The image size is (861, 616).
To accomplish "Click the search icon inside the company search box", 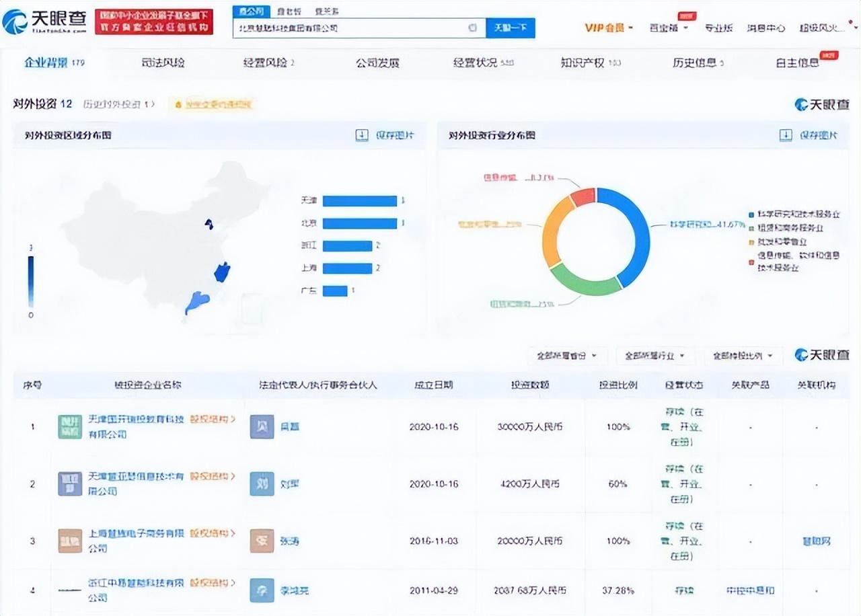I will 472,28.
